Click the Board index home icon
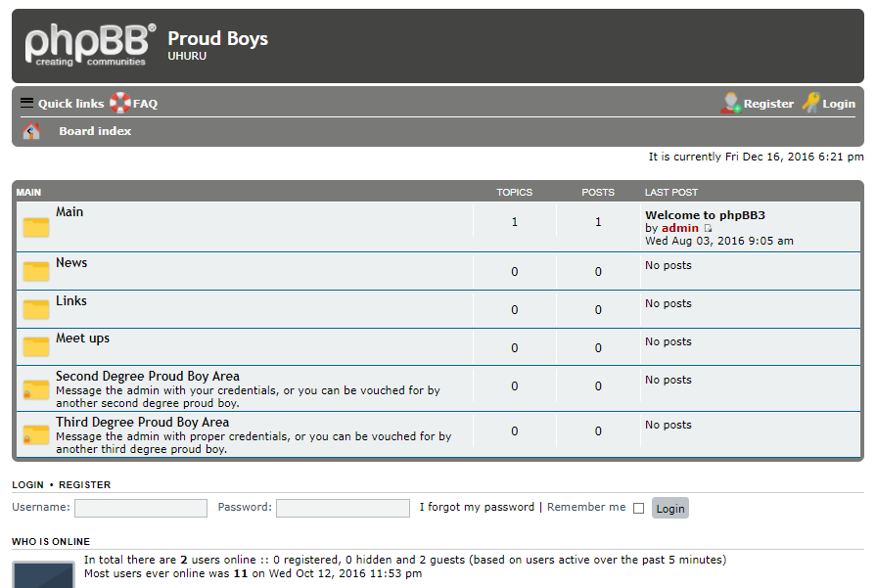This screenshot has width=876, height=588. (31, 131)
